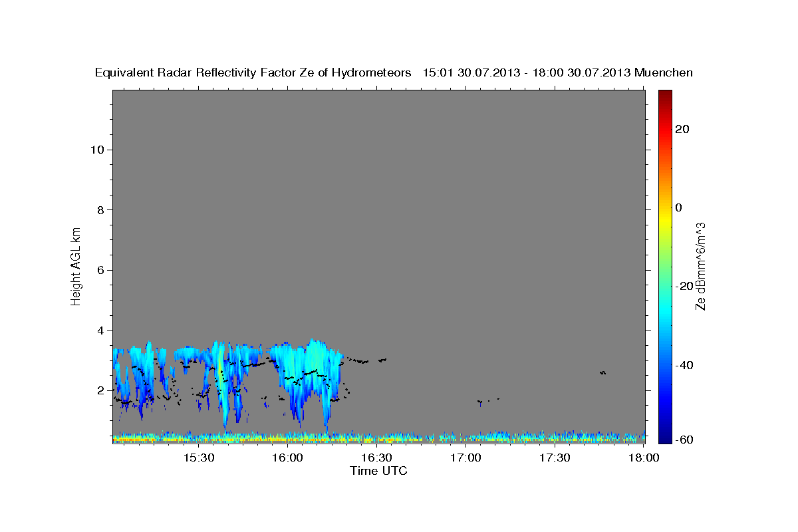Click the colorbar value 20
This screenshot has width=798, height=532.
682,129
